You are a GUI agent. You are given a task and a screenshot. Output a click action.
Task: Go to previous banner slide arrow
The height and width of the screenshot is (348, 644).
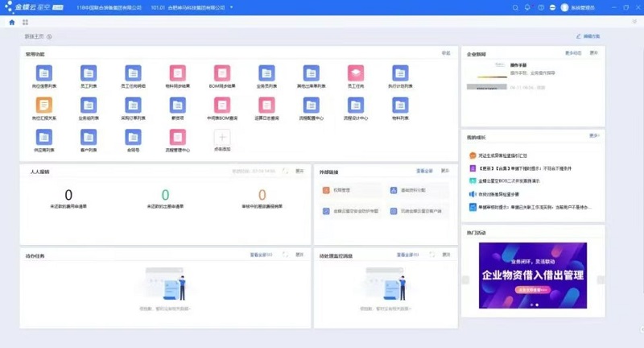464,280
